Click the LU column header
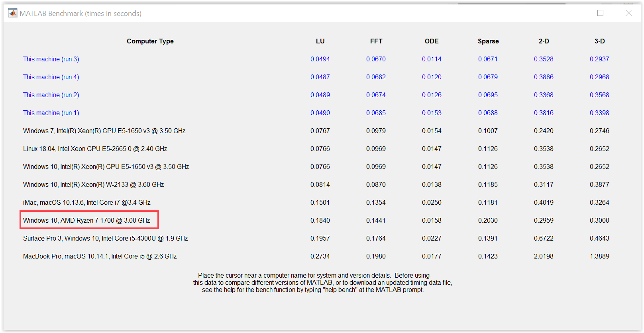Screen dimensions: 644x333 tap(320, 41)
